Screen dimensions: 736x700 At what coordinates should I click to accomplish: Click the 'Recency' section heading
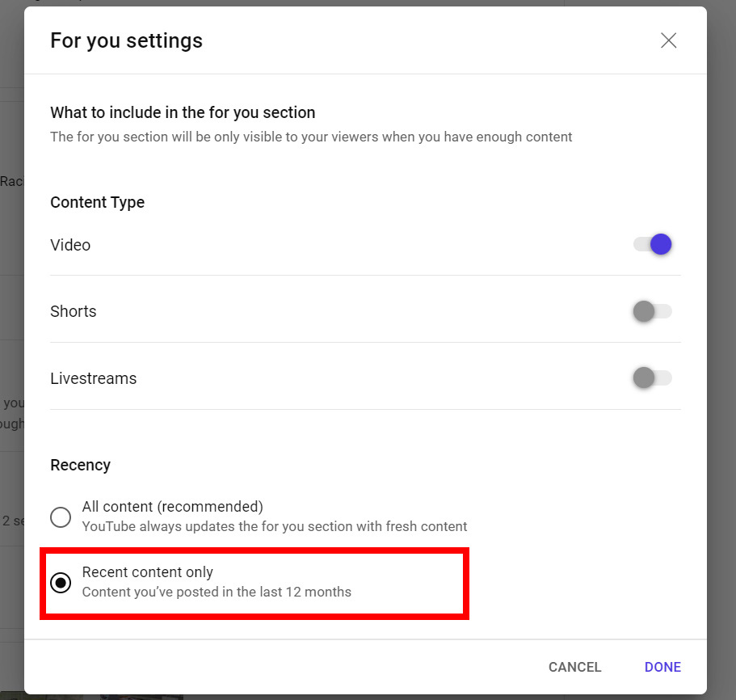pos(81,465)
